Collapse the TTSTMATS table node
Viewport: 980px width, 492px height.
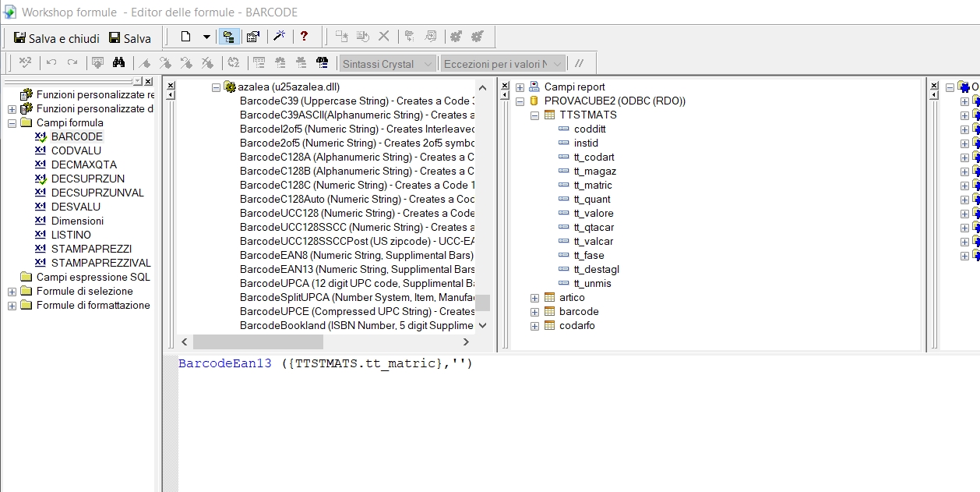click(x=534, y=115)
